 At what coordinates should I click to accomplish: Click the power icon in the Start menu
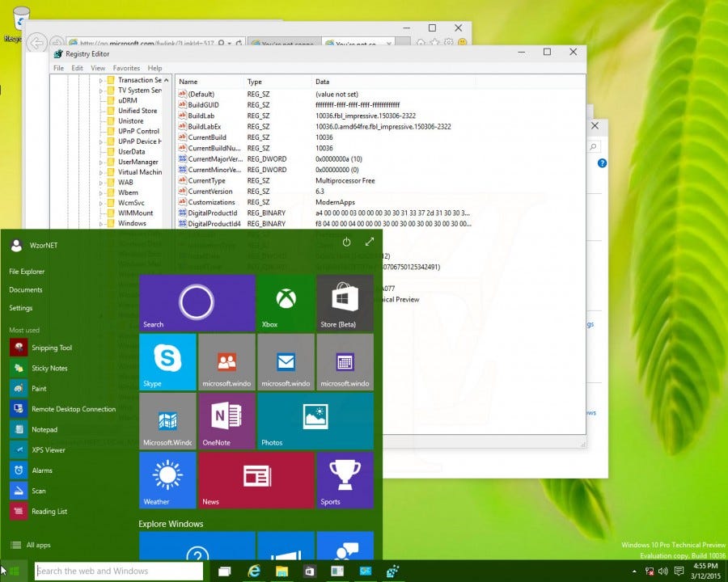pos(346,241)
